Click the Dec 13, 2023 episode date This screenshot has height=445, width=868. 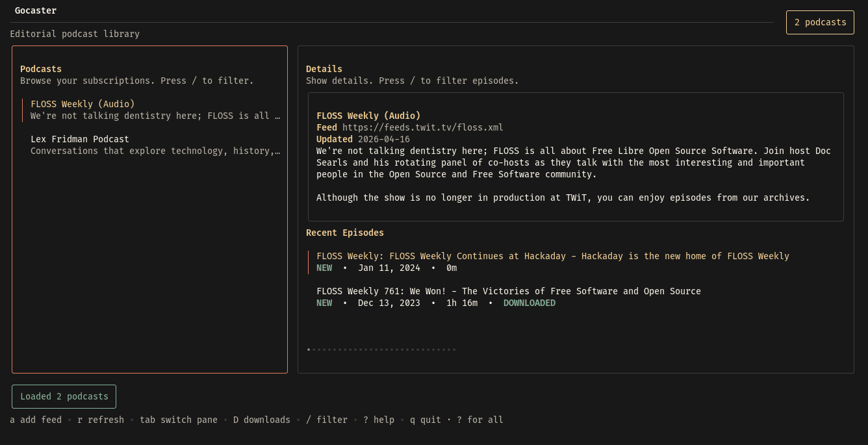pos(389,303)
